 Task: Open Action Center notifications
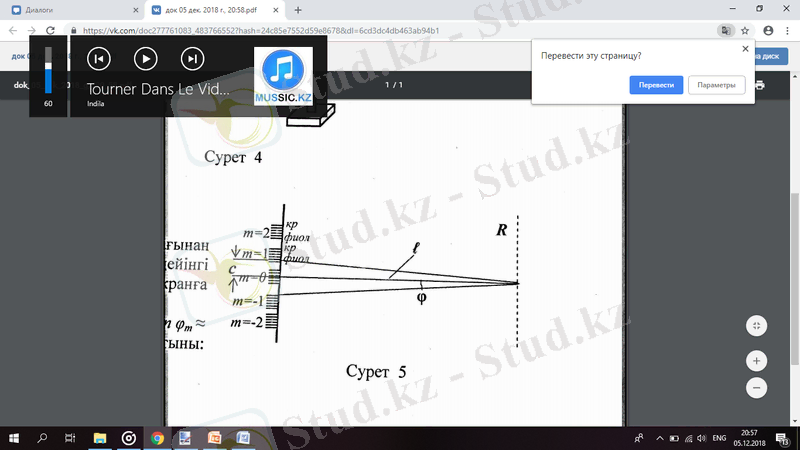(783, 438)
